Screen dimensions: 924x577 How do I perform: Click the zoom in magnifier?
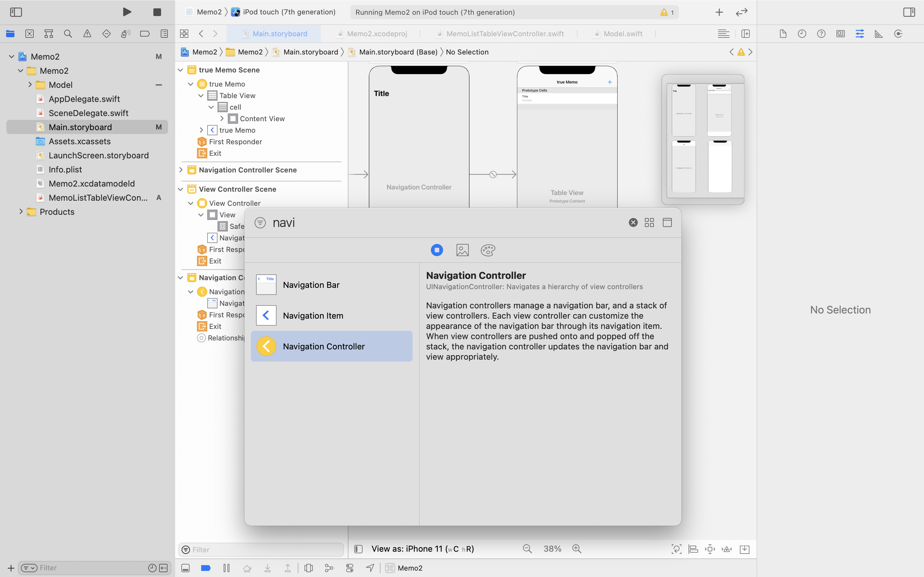(x=577, y=549)
